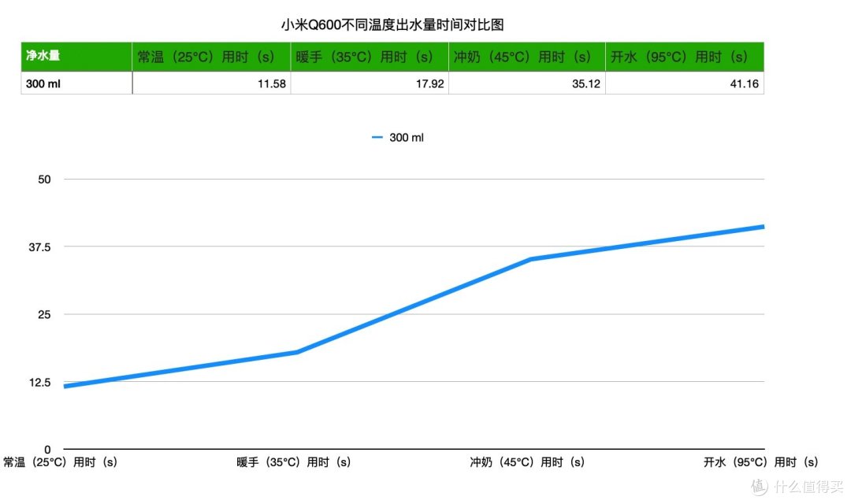851x504 pixels.
Task: Click the y-axis label 25
Action: [x=44, y=315]
